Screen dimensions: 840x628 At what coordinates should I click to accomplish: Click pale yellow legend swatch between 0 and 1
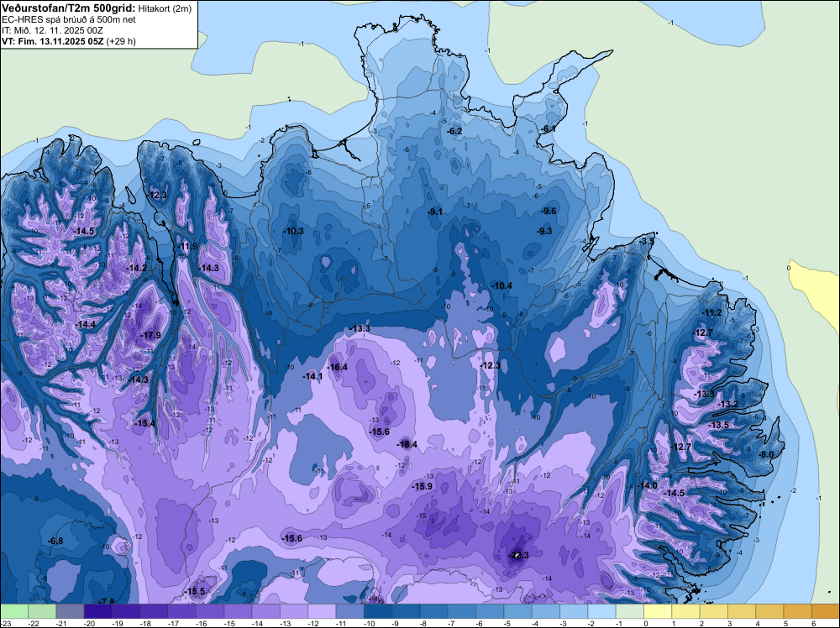click(658, 611)
